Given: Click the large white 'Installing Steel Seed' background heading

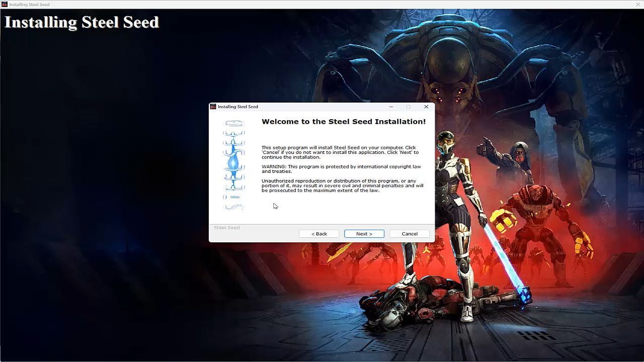Looking at the screenshot, I should (x=82, y=22).
